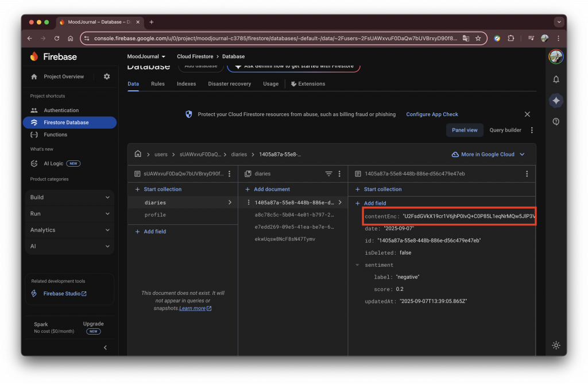Click Configure App Check link
588x384 pixels.
click(432, 114)
